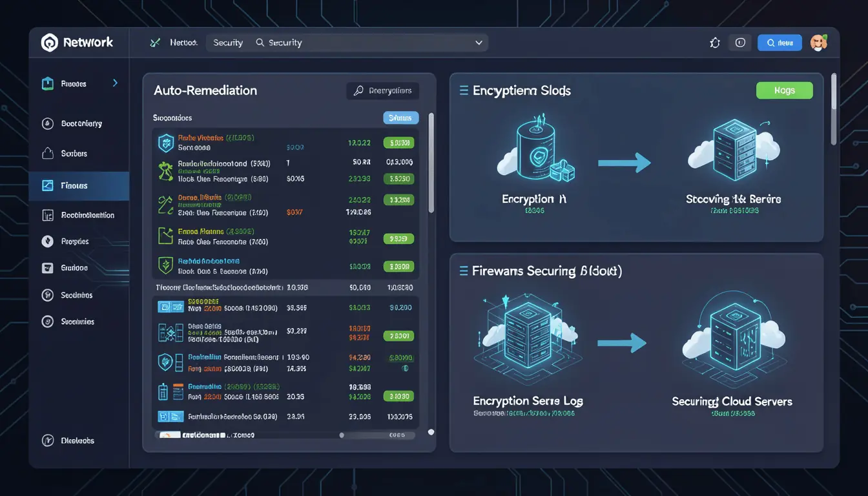The width and height of the screenshot is (868, 496).
Task: Click the bug icon in top bar
Action: click(x=714, y=43)
